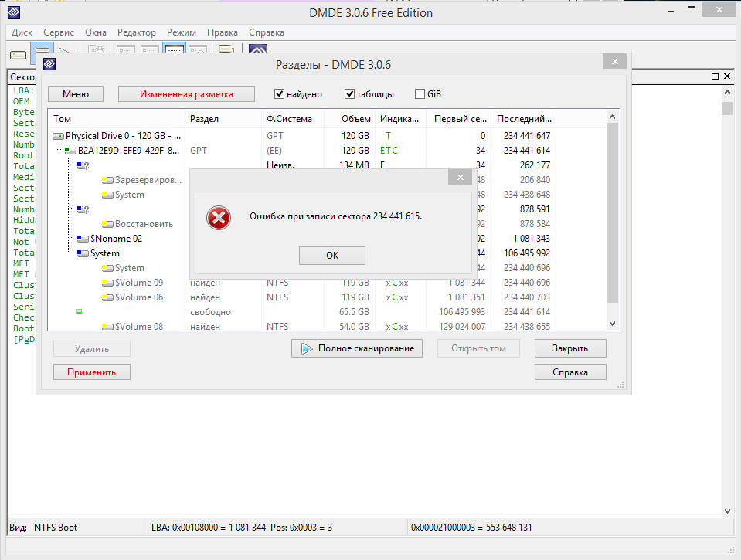Image resolution: width=741 pixels, height=560 pixels.
Task: Click the partition list vertical scrollbar thumb
Action: [x=613, y=212]
